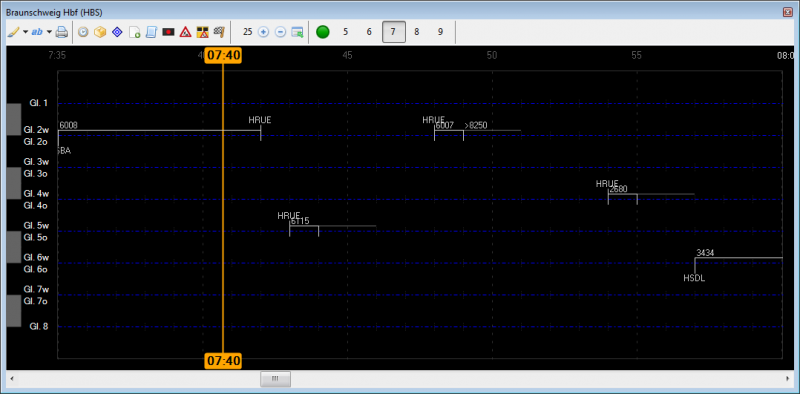Click the yellow box icon
This screenshot has width=800, height=394.
tap(100, 32)
